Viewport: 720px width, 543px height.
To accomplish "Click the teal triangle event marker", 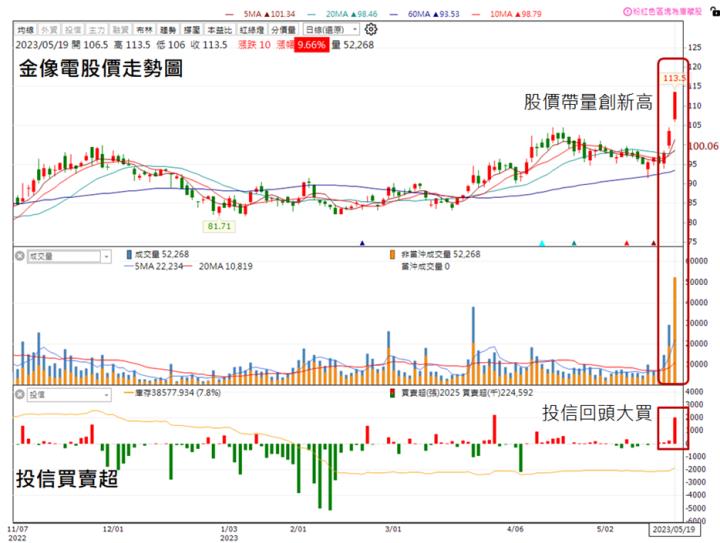I will click(x=574, y=243).
